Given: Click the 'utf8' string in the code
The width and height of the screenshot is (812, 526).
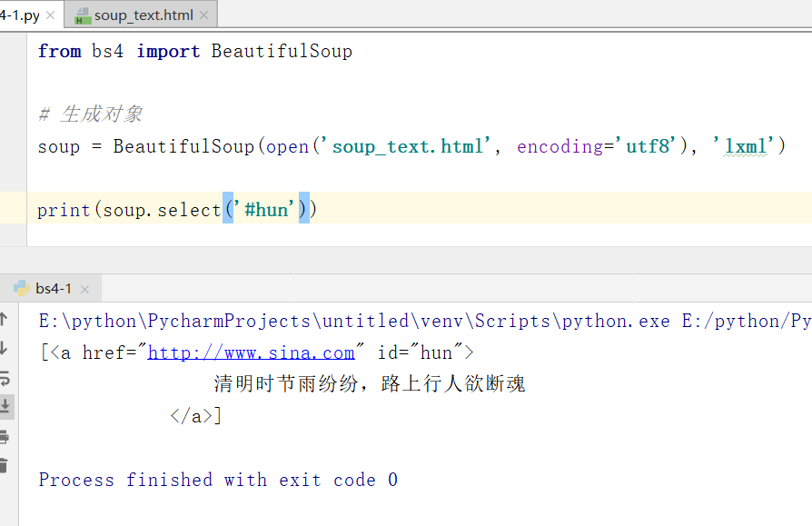Looking at the screenshot, I should (x=648, y=146).
